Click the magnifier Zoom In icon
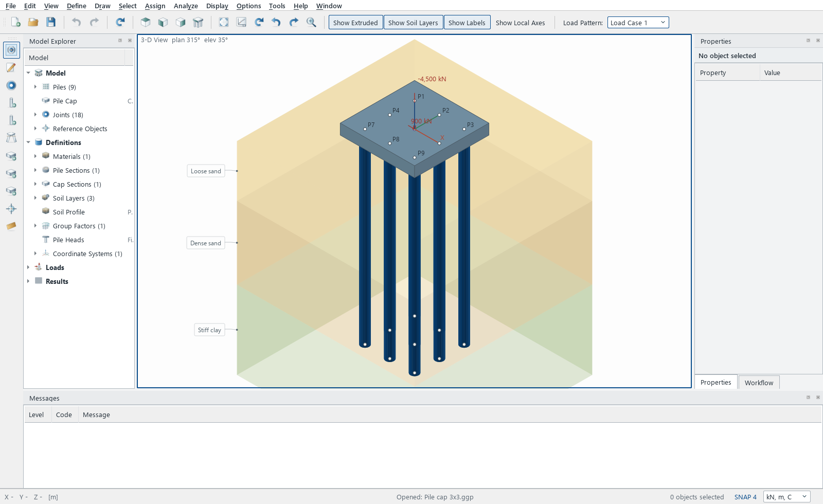The width and height of the screenshot is (823, 504). pos(311,22)
